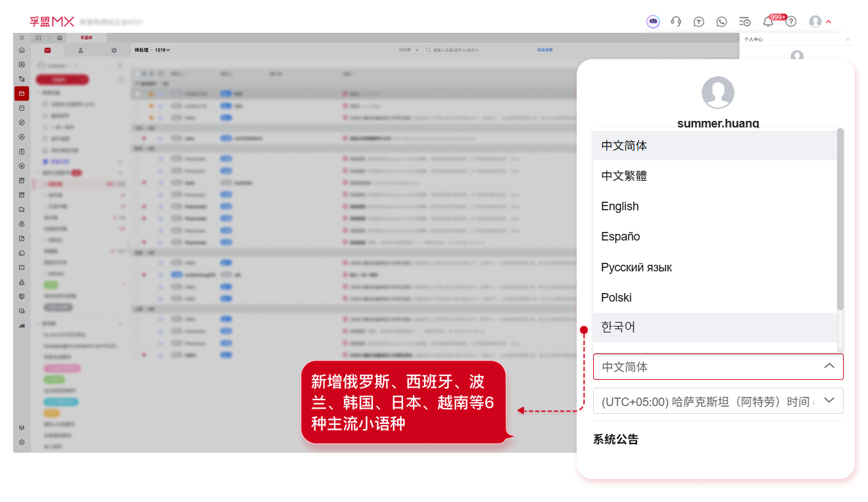Open the AI assistant icon in top bar
The height and width of the screenshot is (502, 868).
click(x=653, y=22)
